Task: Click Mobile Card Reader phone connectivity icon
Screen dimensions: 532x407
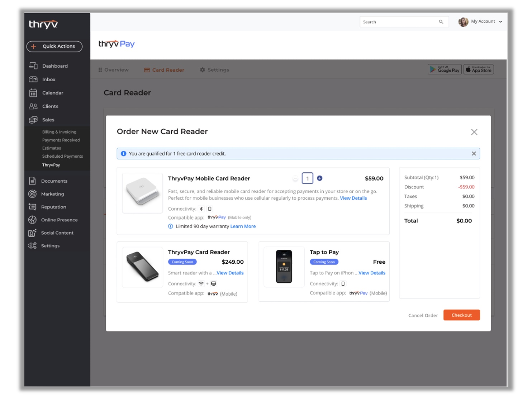Action: tap(210, 209)
